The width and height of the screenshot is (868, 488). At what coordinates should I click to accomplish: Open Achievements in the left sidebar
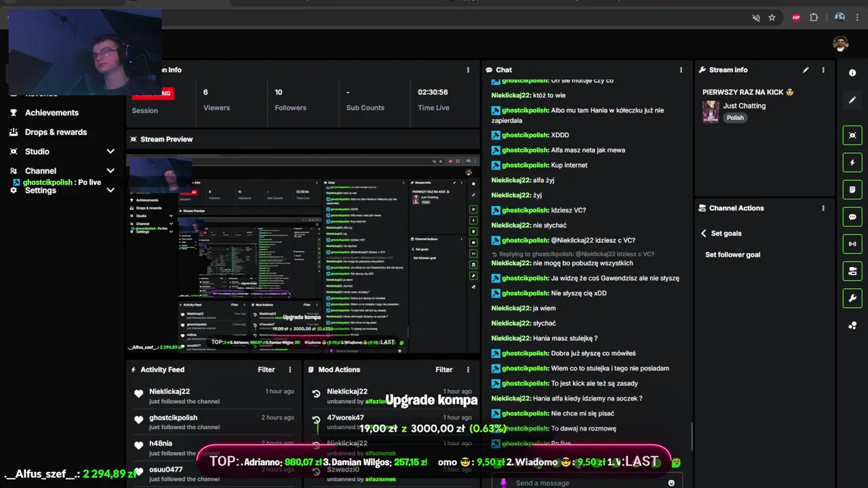pos(52,113)
